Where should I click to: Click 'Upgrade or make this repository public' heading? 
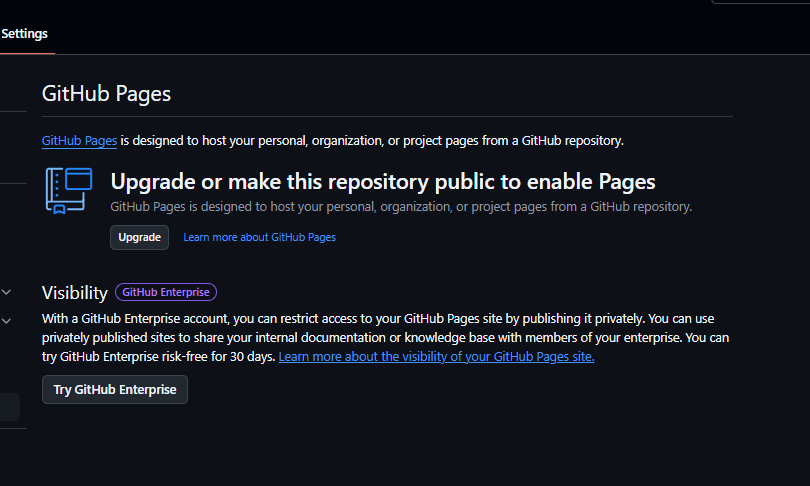tap(383, 182)
